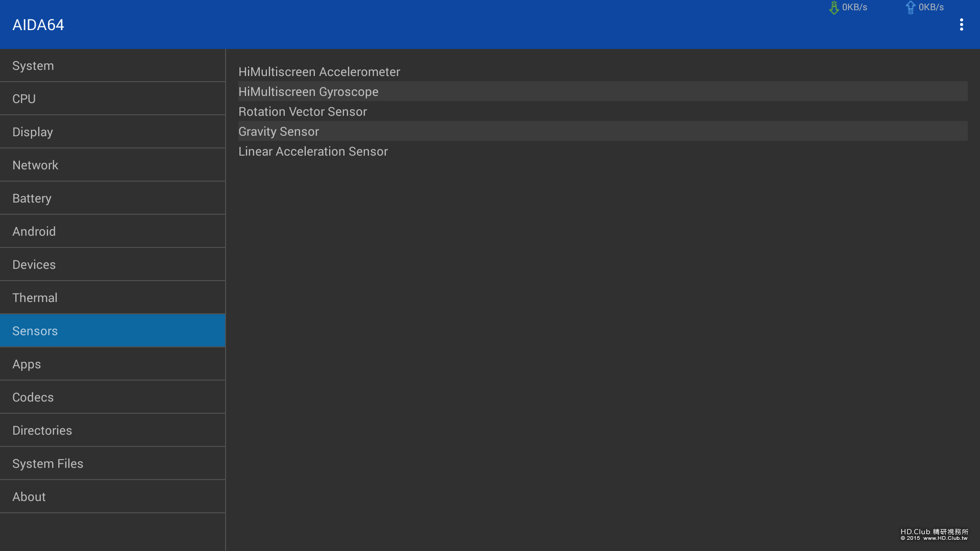Open the Apps section

coord(112,364)
